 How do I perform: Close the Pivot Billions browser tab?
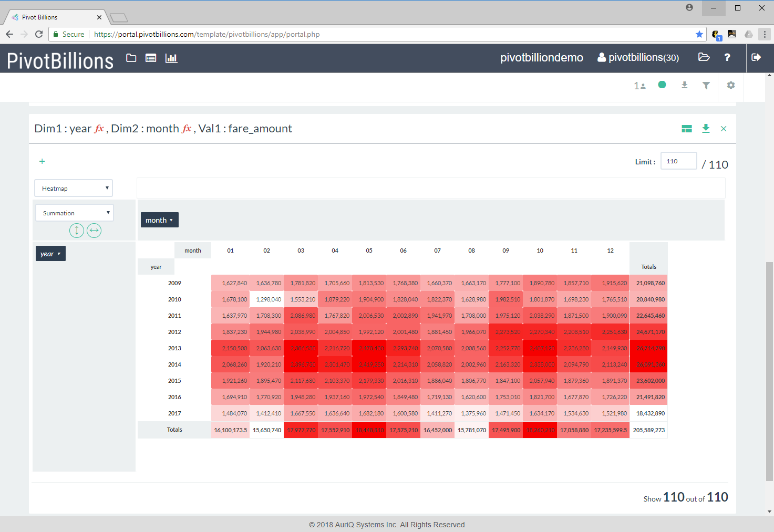tap(99, 17)
